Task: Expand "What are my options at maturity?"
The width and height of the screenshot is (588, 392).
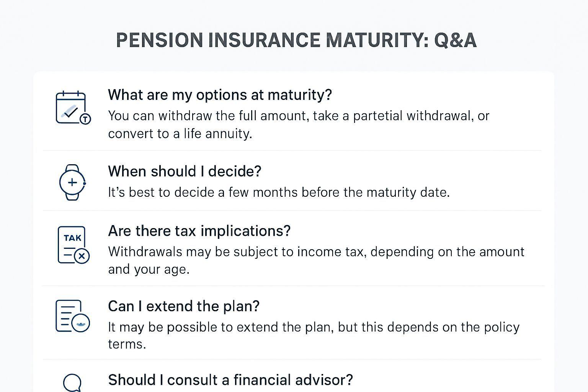Action: click(x=220, y=95)
